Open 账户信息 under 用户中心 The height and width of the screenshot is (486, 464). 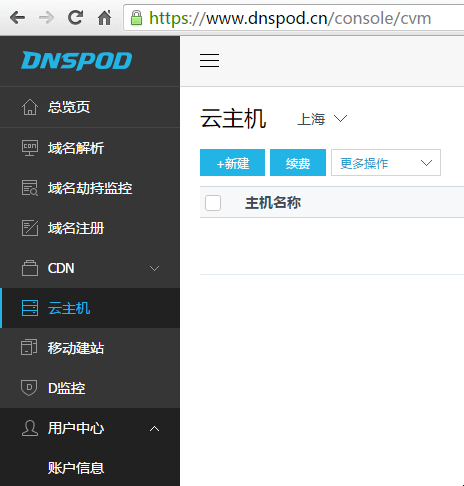tap(76, 468)
